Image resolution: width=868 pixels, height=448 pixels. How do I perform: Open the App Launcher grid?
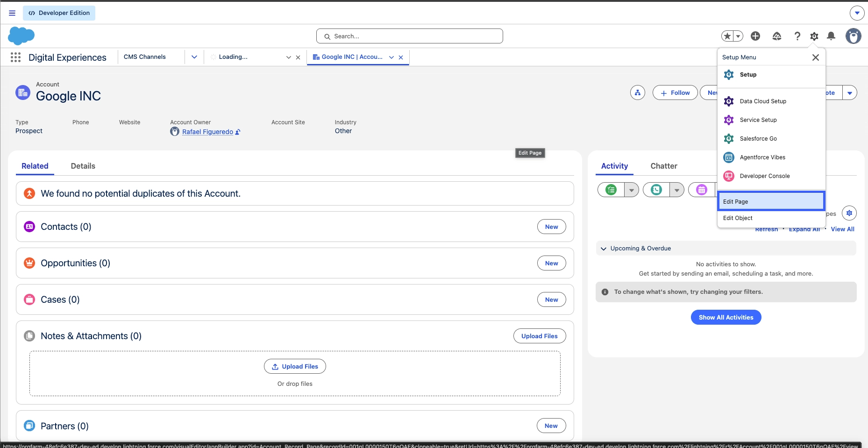click(15, 57)
